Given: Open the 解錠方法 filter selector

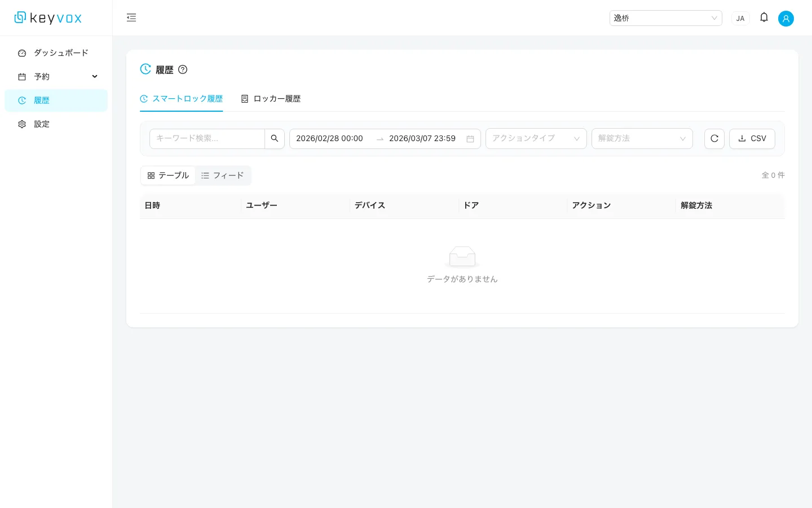Looking at the screenshot, I should pyautogui.click(x=642, y=138).
